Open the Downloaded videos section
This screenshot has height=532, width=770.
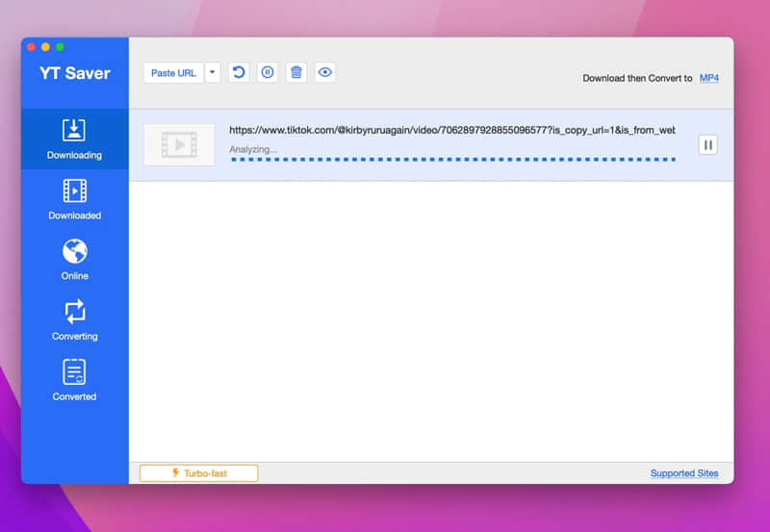point(74,199)
